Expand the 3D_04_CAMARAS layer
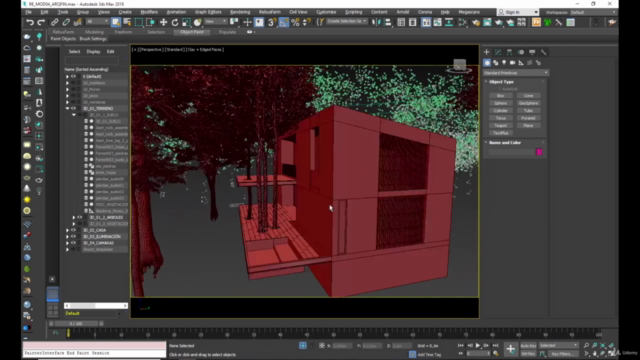Viewport: 640px width, 360px height. pos(67,243)
